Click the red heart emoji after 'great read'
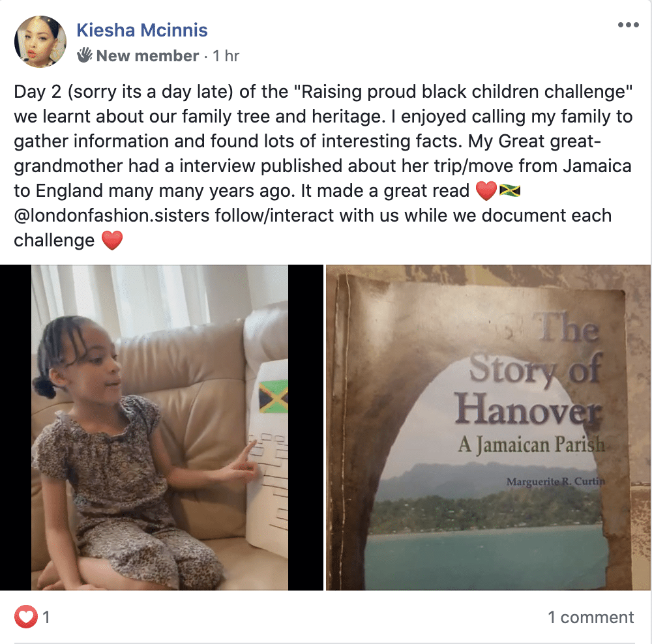 (x=486, y=191)
